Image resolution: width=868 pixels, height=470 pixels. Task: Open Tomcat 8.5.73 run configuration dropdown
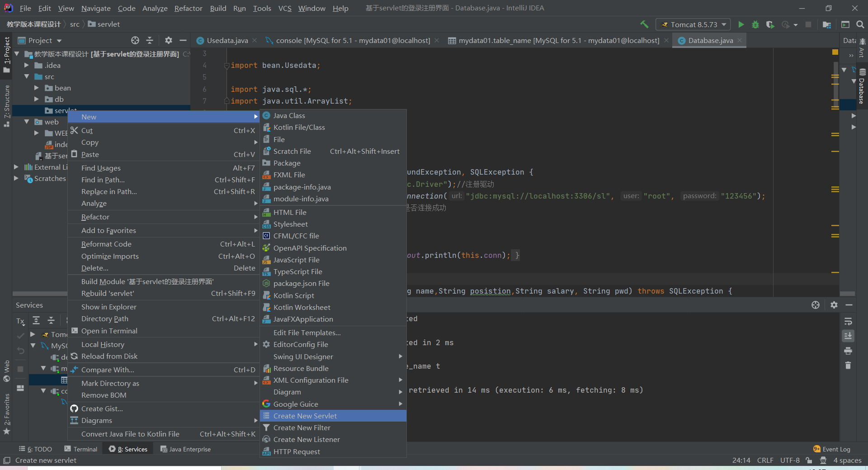(693, 24)
